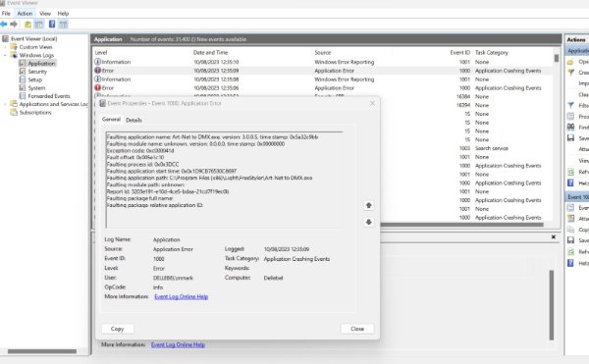Expand the Custom Views tree node
Viewport: 589px width, 364px height.
[x=5, y=47]
